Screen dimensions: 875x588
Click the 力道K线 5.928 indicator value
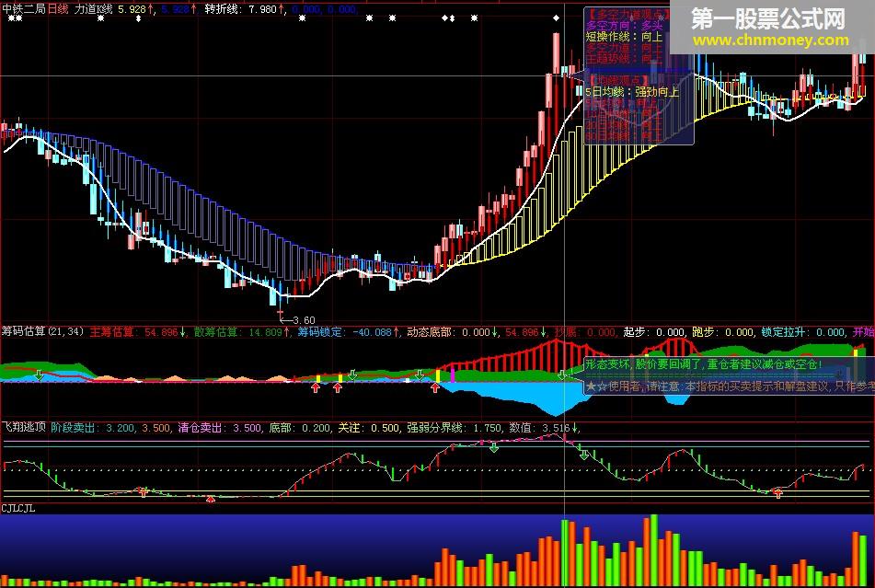[x=114, y=9]
